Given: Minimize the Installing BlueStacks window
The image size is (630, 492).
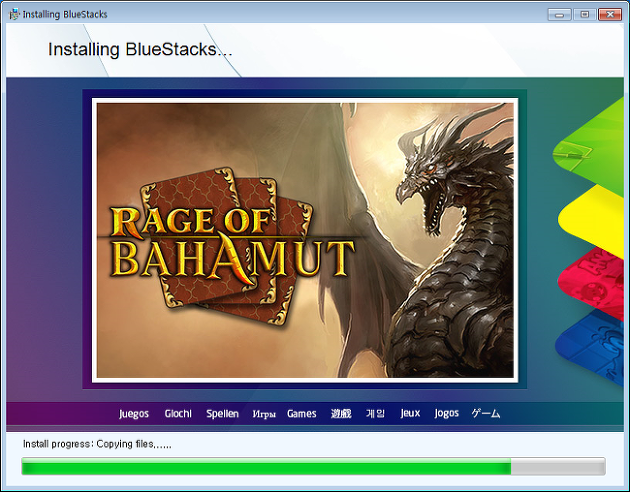Looking at the screenshot, I should (559, 15).
